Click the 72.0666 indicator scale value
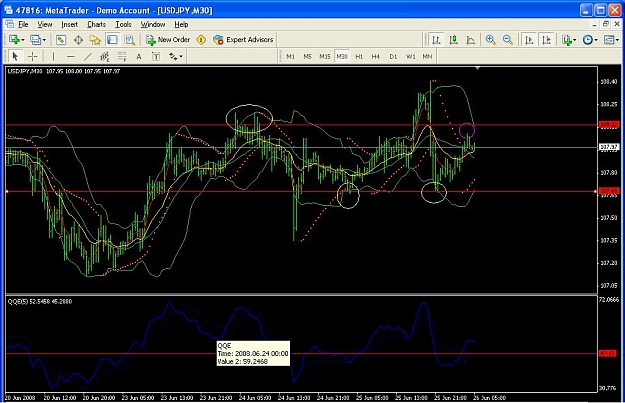The height and width of the screenshot is (403, 625). [609, 299]
